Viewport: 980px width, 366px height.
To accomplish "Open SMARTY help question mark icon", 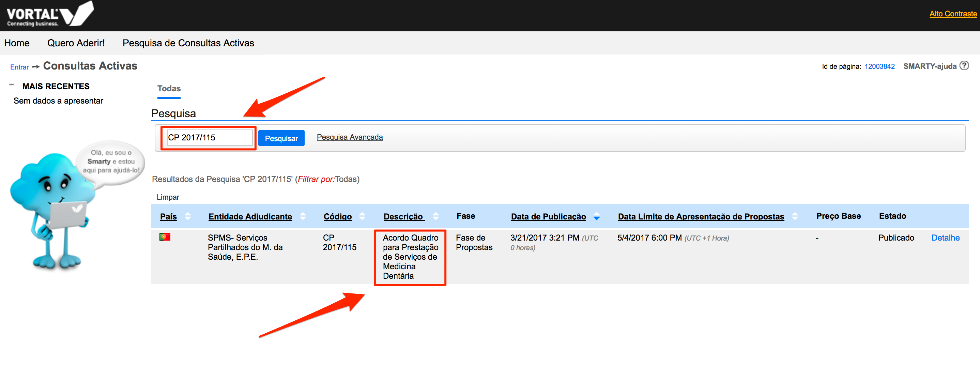I will pyautogui.click(x=964, y=66).
